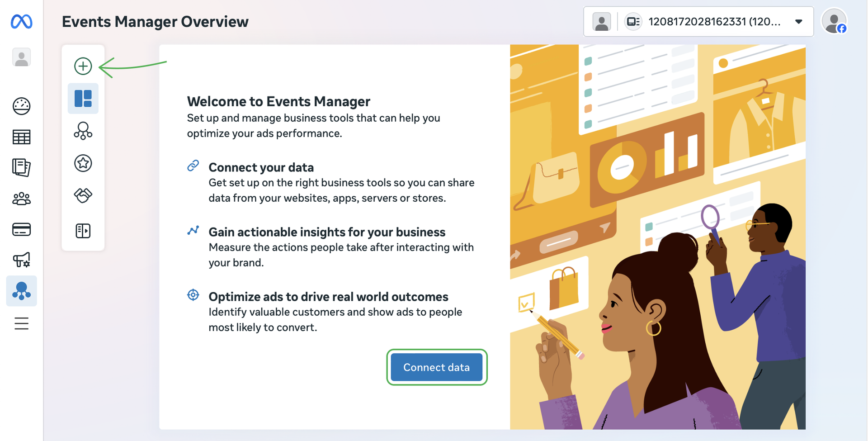
Task: Click the Meta logo icon
Action: coord(21,21)
